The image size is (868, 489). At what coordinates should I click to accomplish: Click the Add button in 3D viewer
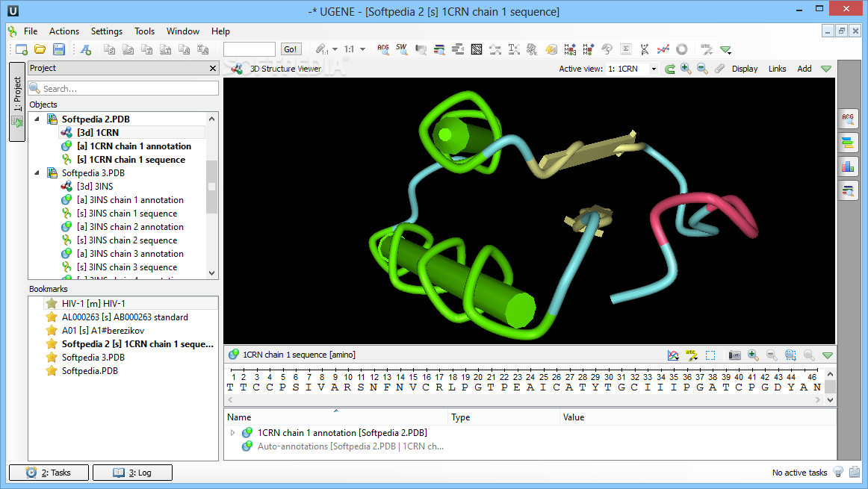coord(805,69)
